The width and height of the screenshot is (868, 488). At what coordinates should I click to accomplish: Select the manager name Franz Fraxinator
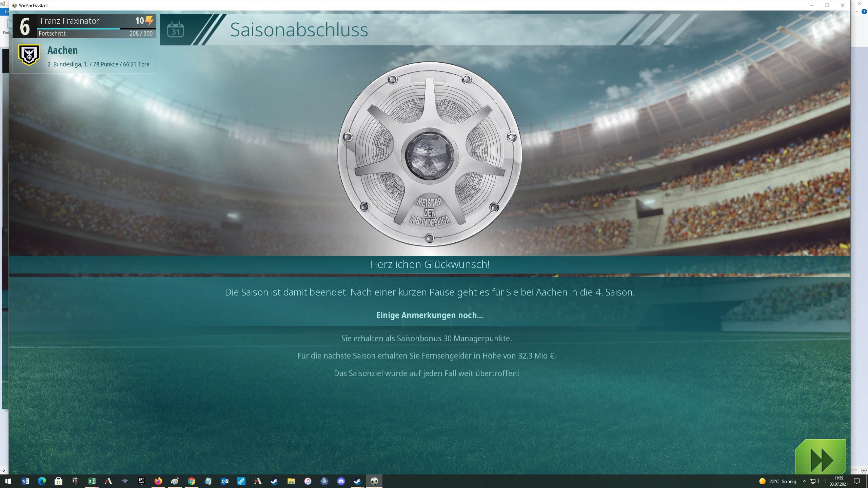[x=70, y=21]
